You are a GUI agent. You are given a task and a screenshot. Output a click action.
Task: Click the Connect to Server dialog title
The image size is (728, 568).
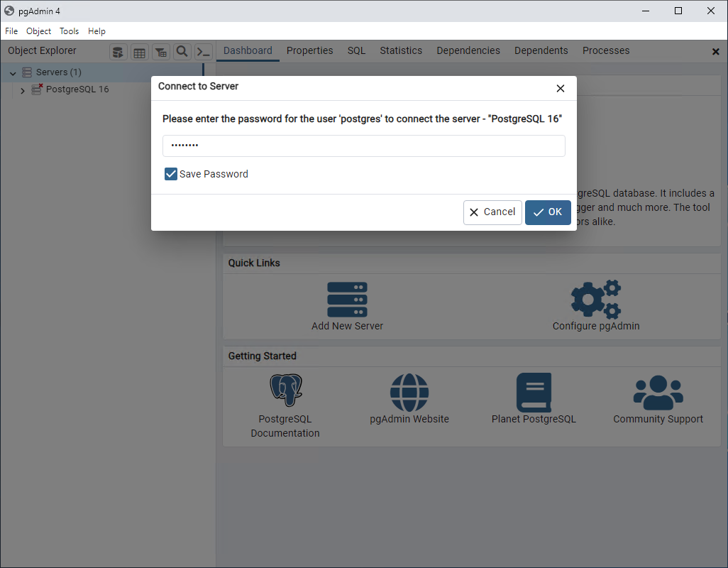[198, 87]
